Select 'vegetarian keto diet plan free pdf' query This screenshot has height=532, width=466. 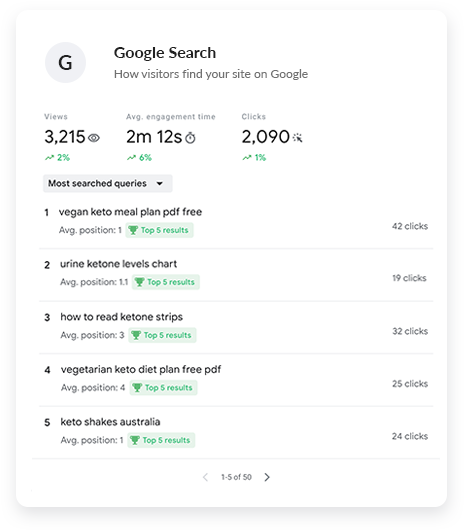pos(141,369)
